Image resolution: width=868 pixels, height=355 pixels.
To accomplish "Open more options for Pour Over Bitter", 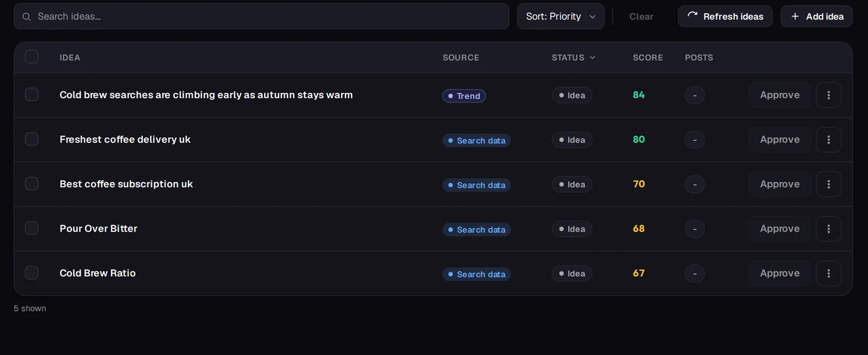I will 828,229.
